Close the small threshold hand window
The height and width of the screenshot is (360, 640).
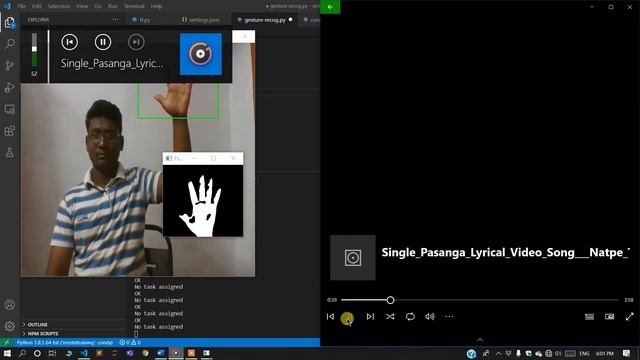[233, 158]
